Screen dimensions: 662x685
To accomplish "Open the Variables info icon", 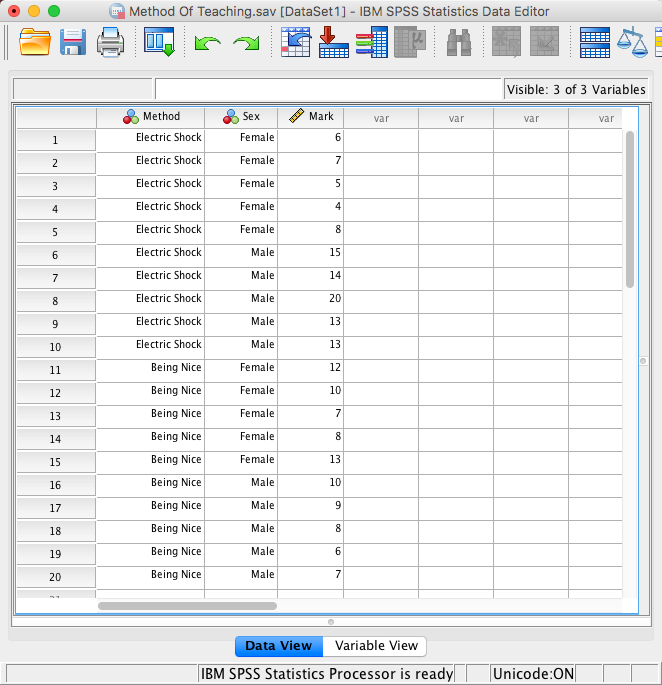I will (371, 42).
